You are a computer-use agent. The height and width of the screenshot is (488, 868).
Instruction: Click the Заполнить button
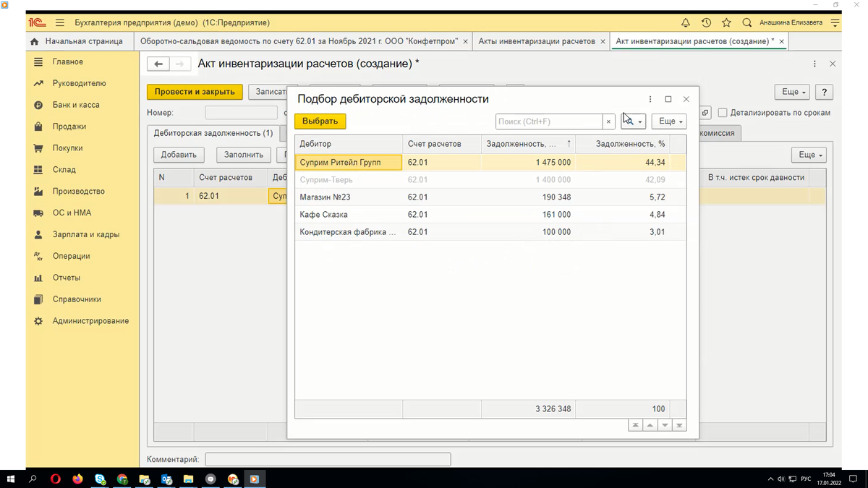click(x=243, y=155)
